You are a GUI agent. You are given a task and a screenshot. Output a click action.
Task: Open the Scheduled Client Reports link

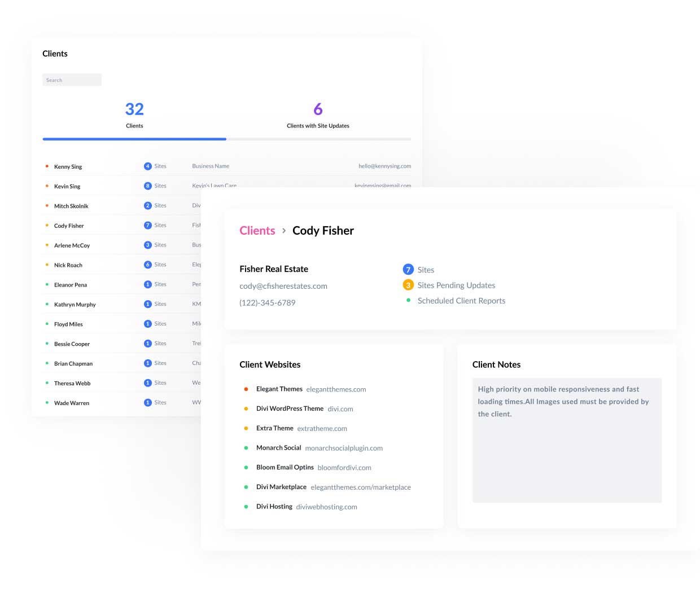click(x=461, y=300)
